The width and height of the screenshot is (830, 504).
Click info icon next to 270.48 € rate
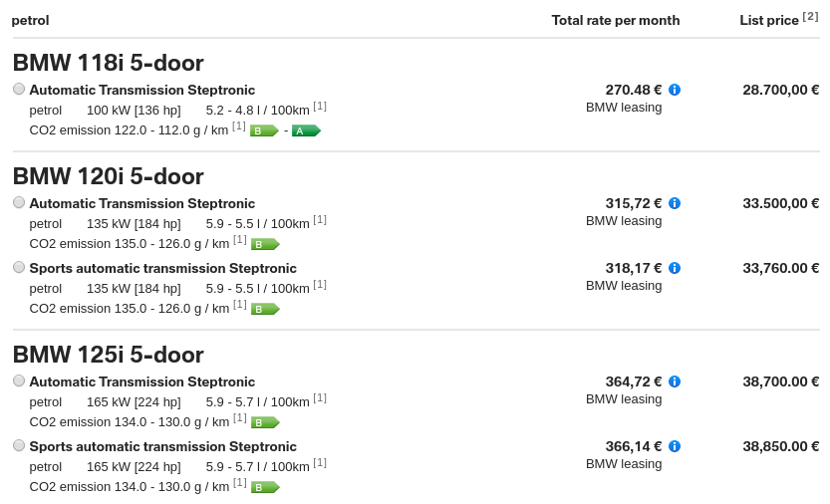[675, 90]
